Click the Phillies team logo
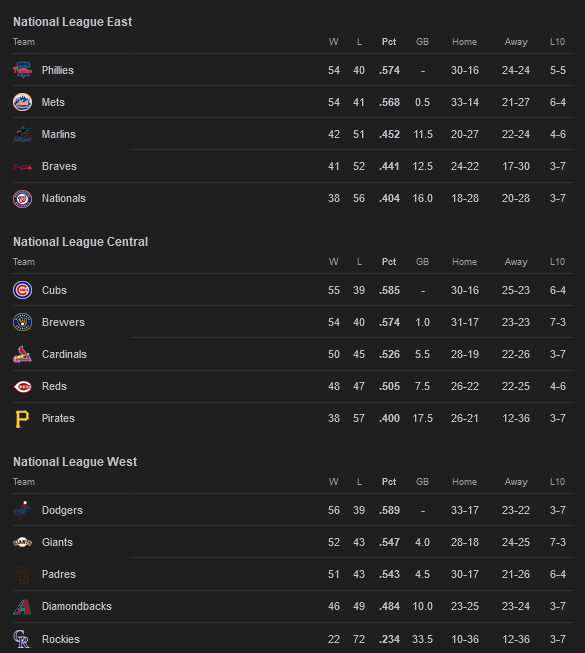The width and height of the screenshot is (585, 653). pos(22,70)
